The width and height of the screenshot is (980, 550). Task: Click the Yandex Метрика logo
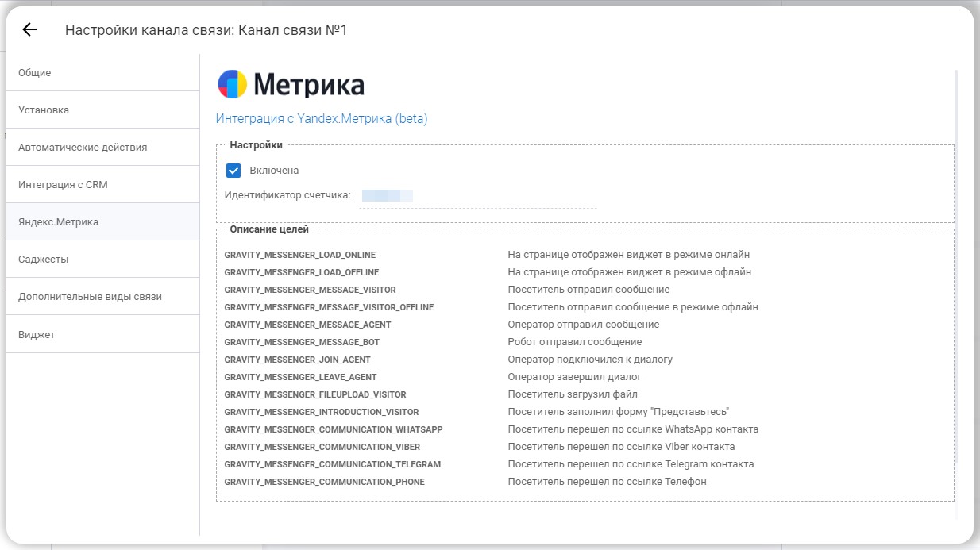pos(291,85)
